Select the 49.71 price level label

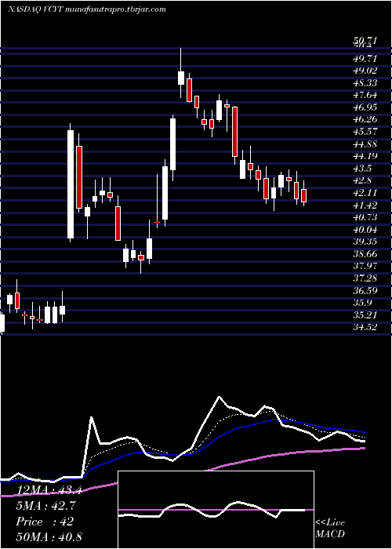tap(365, 58)
